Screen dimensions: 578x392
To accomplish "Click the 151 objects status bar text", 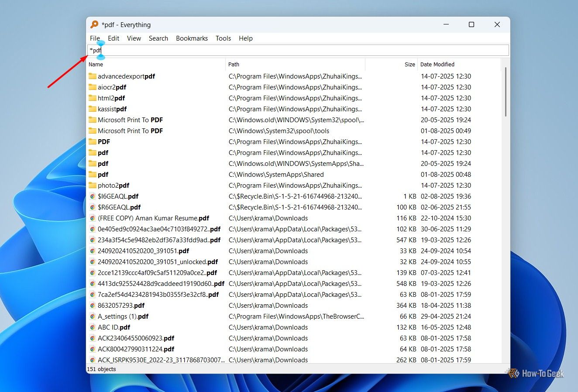I will tap(102, 369).
